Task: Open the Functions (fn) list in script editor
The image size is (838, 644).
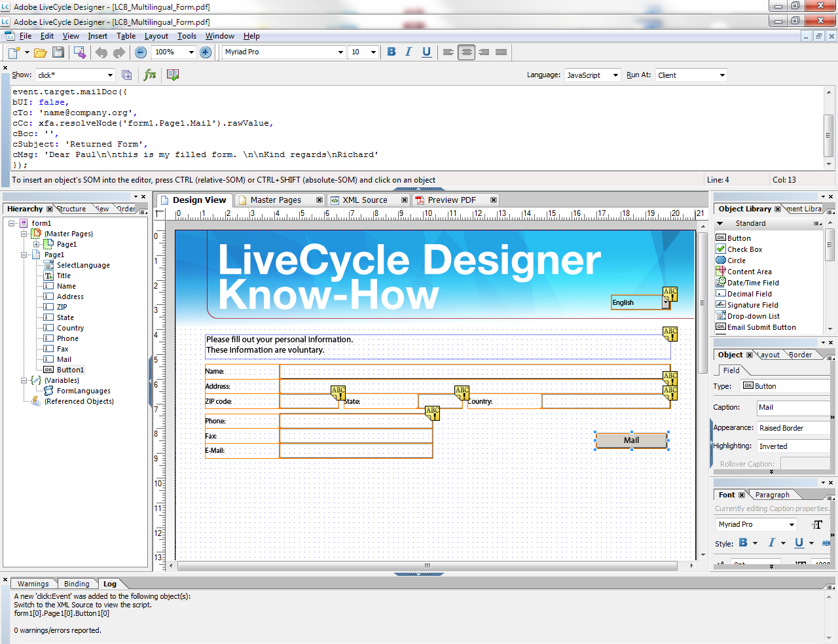Action: (x=150, y=75)
